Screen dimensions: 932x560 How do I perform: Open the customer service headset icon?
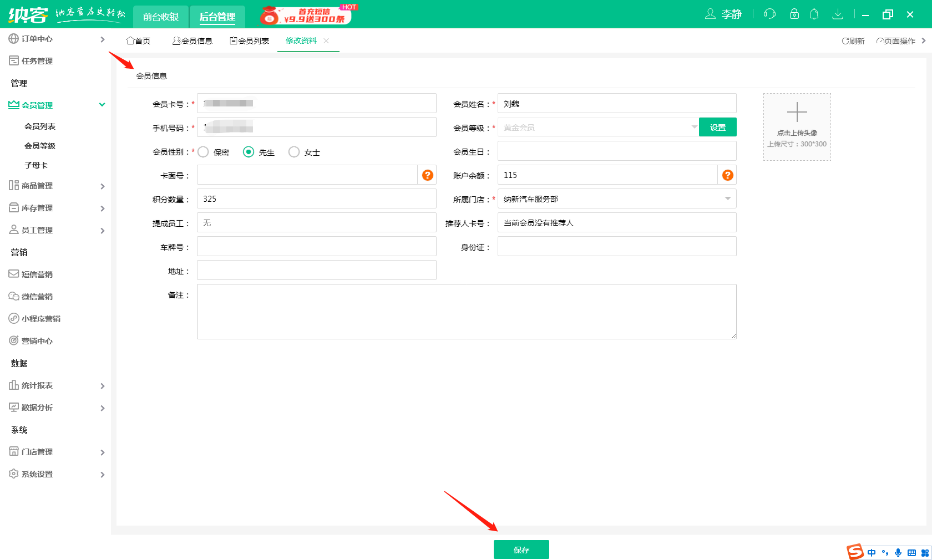769,14
